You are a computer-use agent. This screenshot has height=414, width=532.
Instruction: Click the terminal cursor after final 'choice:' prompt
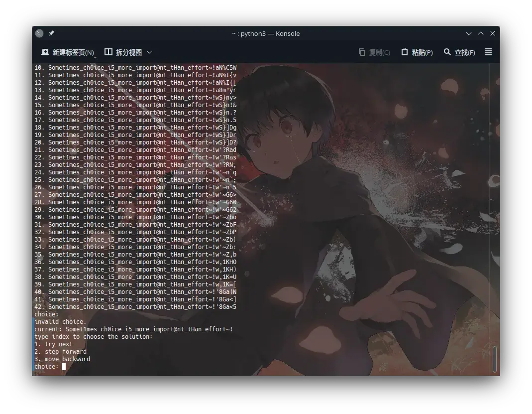click(x=64, y=367)
